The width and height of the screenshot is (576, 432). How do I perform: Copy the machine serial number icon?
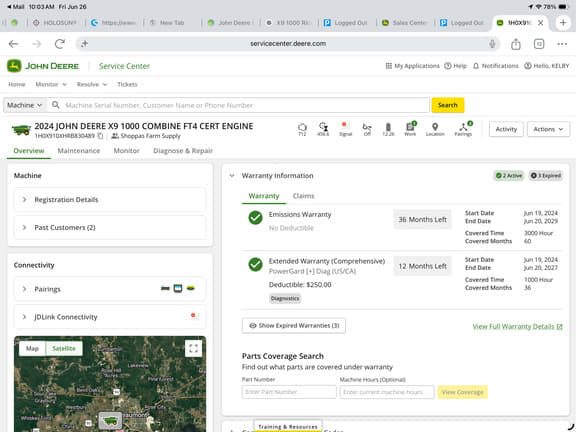(100, 136)
